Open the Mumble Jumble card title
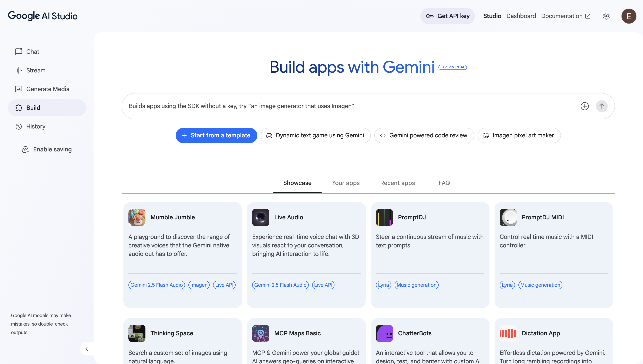This screenshot has height=364, width=643. point(173,217)
